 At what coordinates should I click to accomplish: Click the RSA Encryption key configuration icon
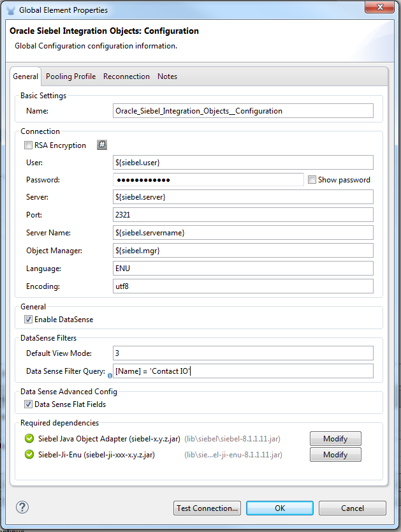tap(102, 145)
